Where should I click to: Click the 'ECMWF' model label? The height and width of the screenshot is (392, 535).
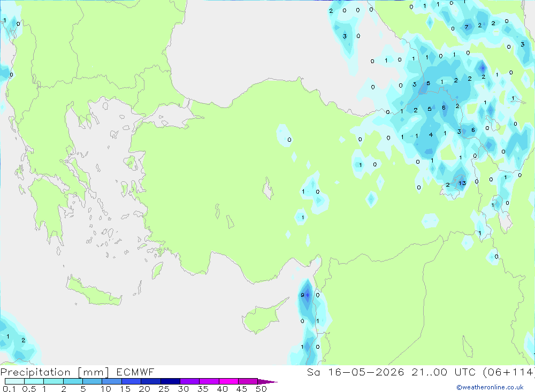[135, 372]
